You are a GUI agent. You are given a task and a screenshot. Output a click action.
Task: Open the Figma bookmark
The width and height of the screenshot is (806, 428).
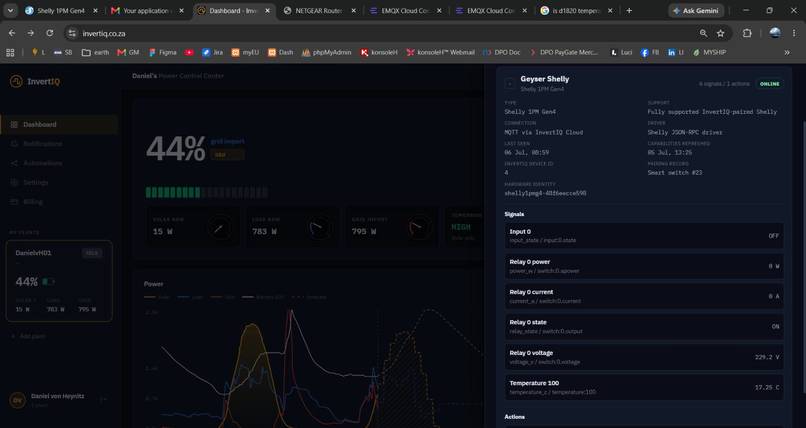coord(162,52)
